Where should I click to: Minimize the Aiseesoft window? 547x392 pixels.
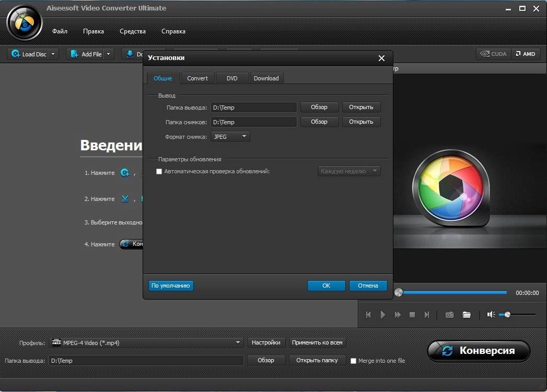point(508,9)
